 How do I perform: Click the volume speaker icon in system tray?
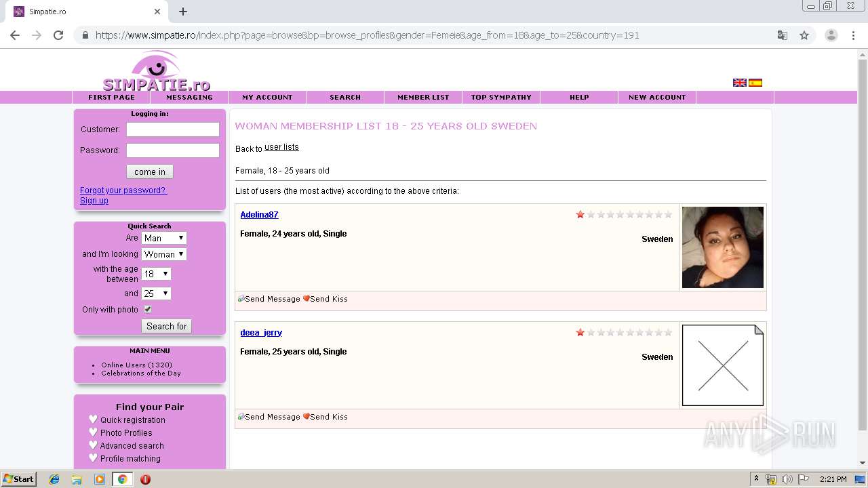[787, 479]
